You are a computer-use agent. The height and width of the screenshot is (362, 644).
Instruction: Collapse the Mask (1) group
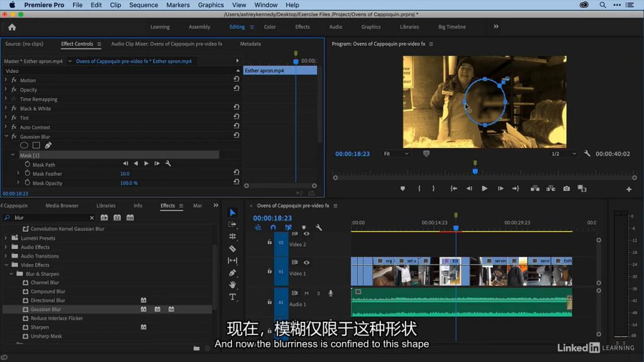coord(13,155)
